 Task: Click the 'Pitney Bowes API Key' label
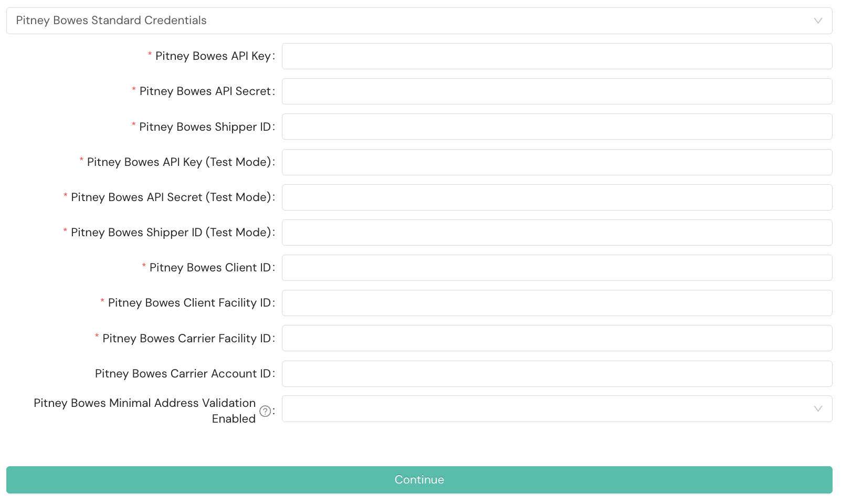pos(213,56)
